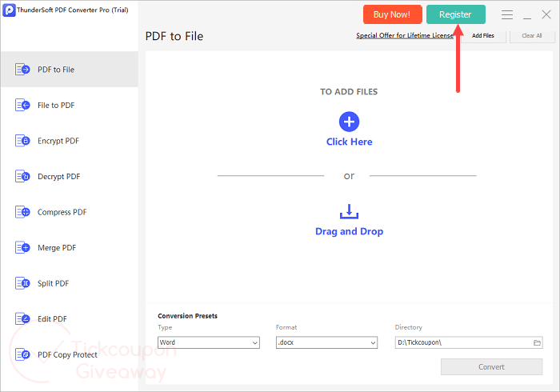Minimize the ThunderSoft window

527,18
